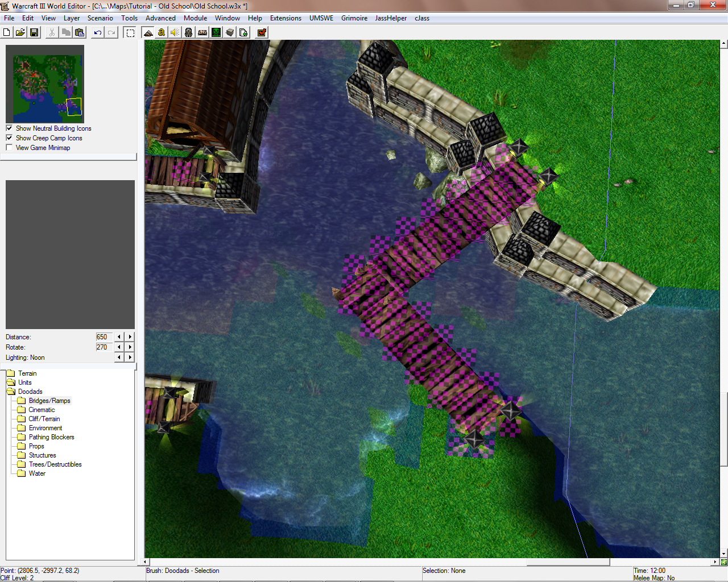Image resolution: width=728 pixels, height=582 pixels.
Task: Open the Object Editor module
Action: 189,32
